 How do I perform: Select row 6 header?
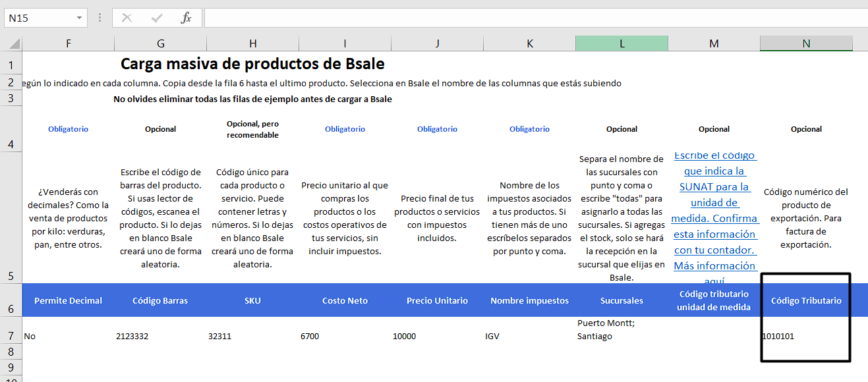[x=11, y=300]
